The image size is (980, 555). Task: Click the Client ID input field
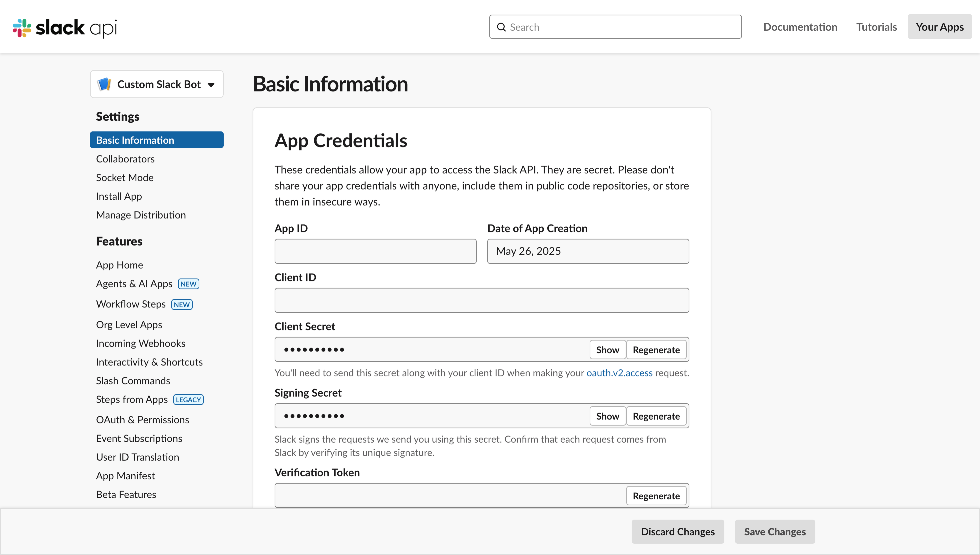coord(481,301)
